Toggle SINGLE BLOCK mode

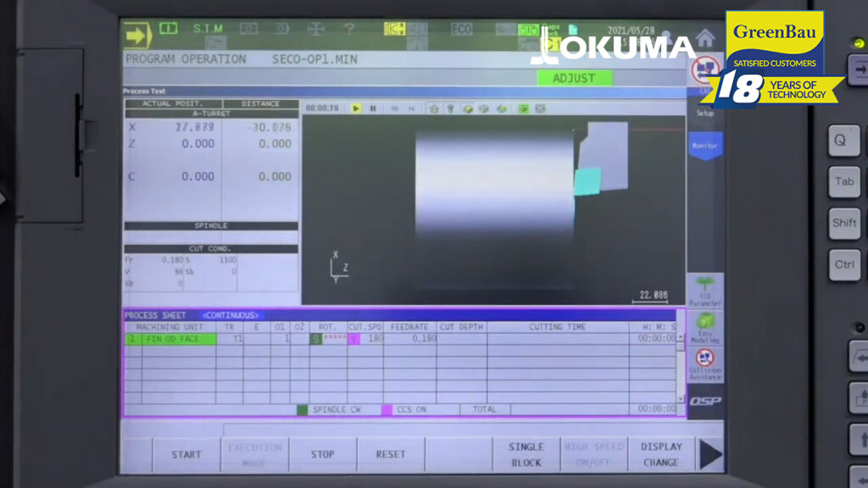click(x=526, y=452)
